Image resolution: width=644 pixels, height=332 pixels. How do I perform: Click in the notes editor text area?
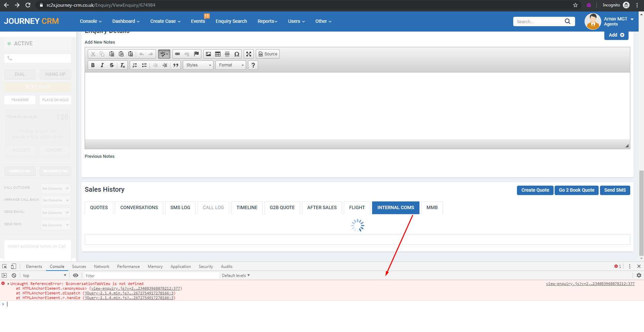click(x=357, y=106)
